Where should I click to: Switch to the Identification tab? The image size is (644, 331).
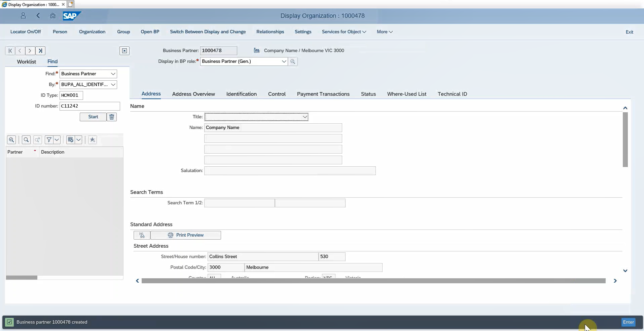pos(241,94)
